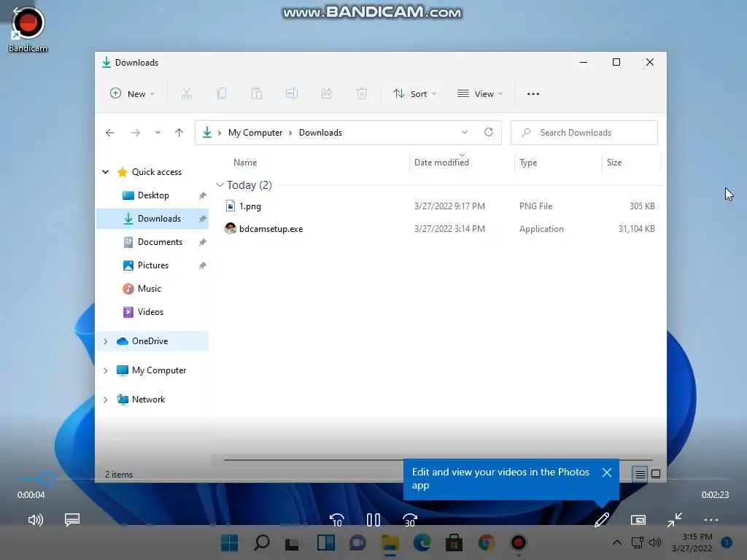Collapse the Quick access tree node
The image size is (747, 560).
(x=105, y=172)
